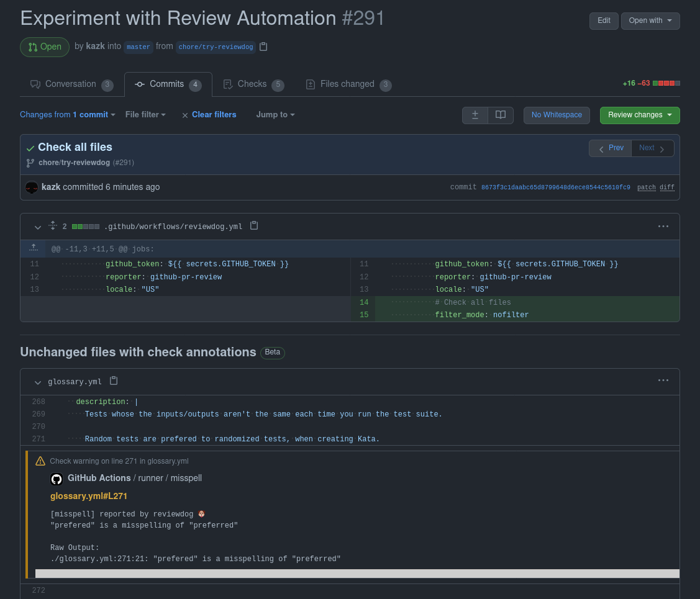
Task: Click the X icon beside Clear filters
Action: 185,115
